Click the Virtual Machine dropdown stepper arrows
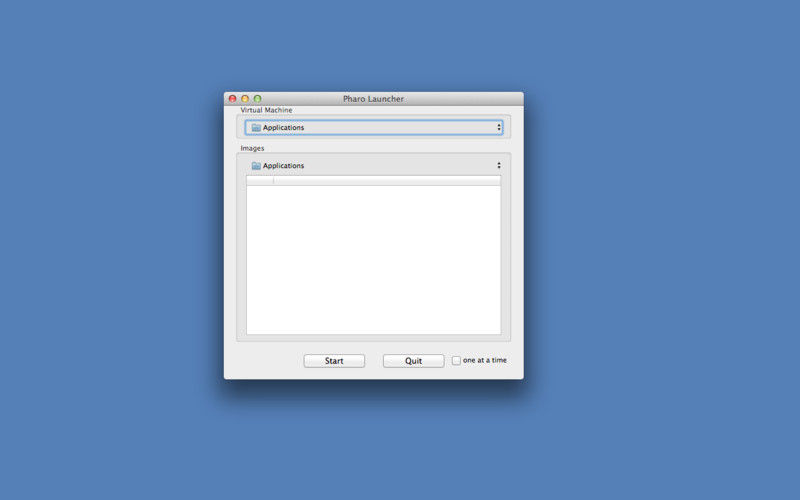800x500 pixels. coord(499,128)
